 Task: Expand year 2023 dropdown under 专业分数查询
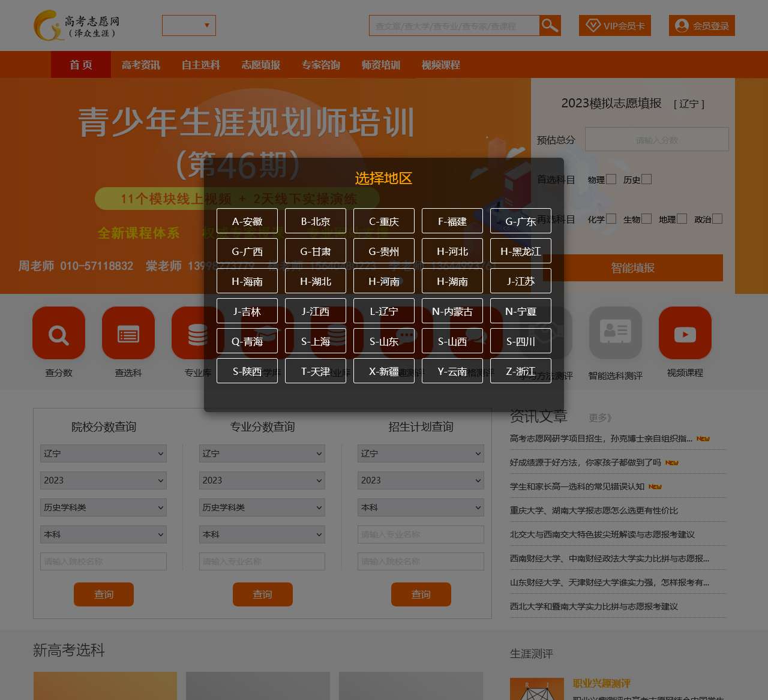click(262, 480)
